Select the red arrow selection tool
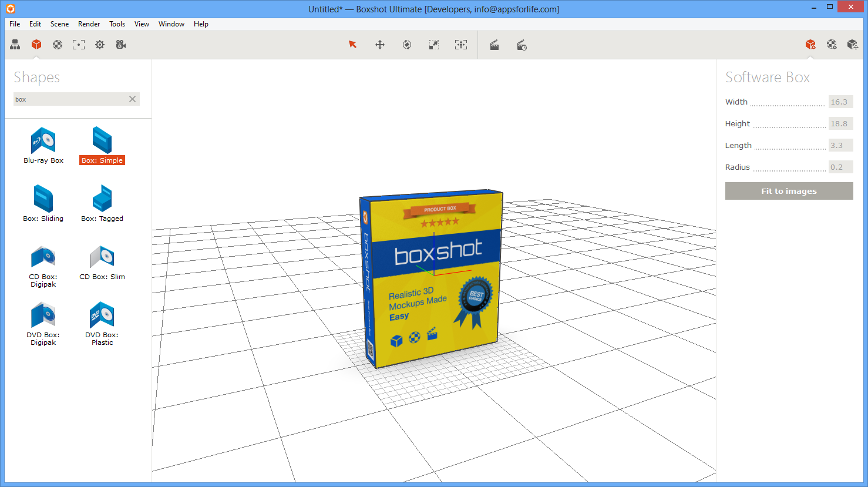 pyautogui.click(x=352, y=45)
